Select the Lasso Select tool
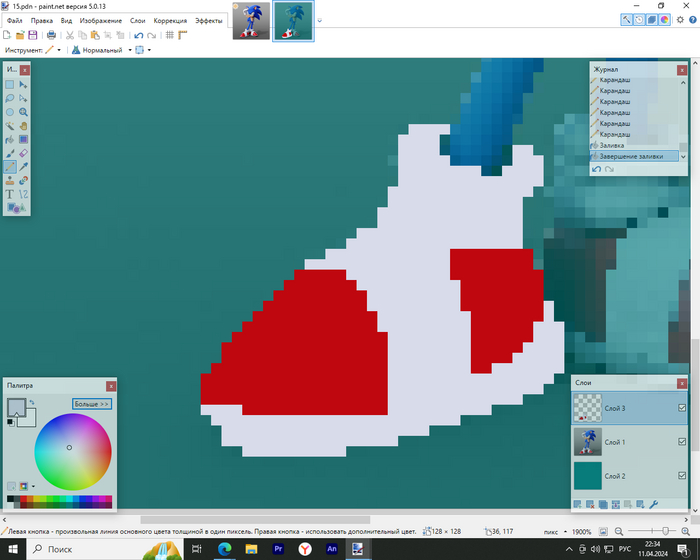The image size is (700, 560). point(10,98)
